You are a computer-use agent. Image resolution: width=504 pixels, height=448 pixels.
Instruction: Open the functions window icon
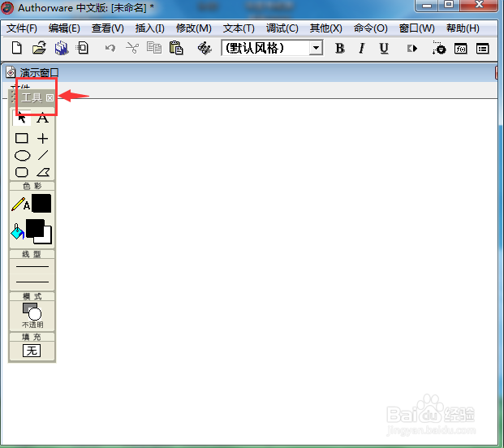pyautogui.click(x=461, y=49)
